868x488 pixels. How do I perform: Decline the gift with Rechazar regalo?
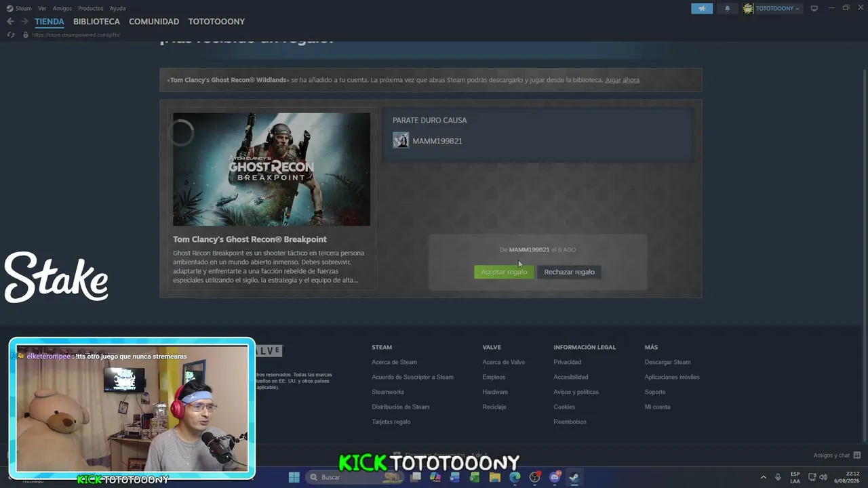[569, 272]
